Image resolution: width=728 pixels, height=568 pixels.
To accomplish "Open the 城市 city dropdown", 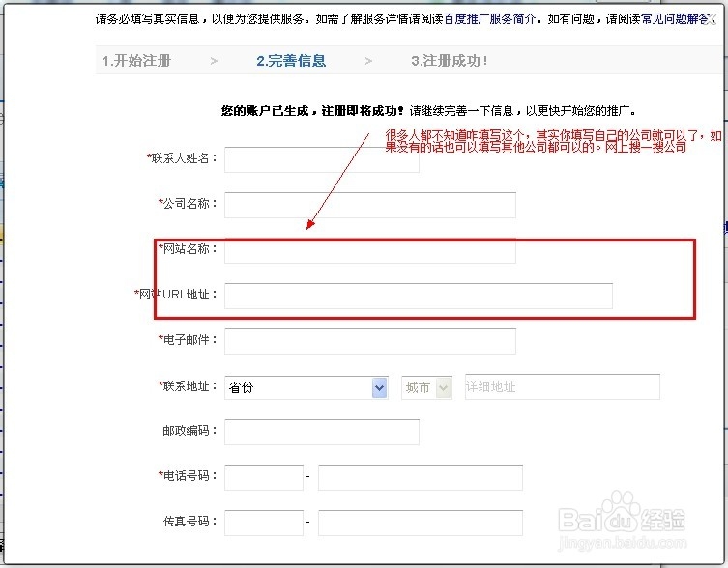I will click(x=426, y=387).
